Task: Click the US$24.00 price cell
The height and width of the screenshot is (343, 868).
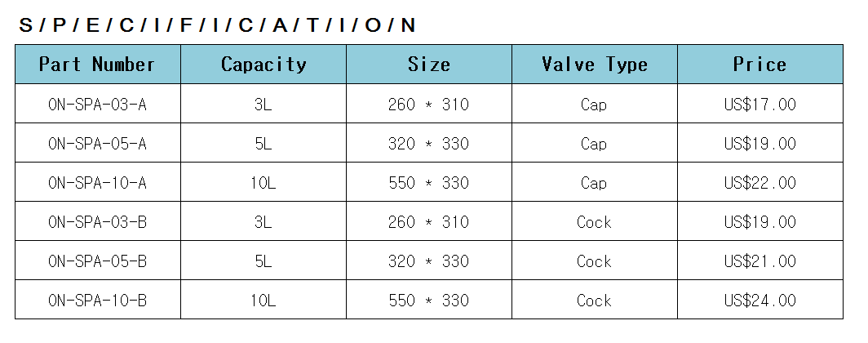Action: 759,301
